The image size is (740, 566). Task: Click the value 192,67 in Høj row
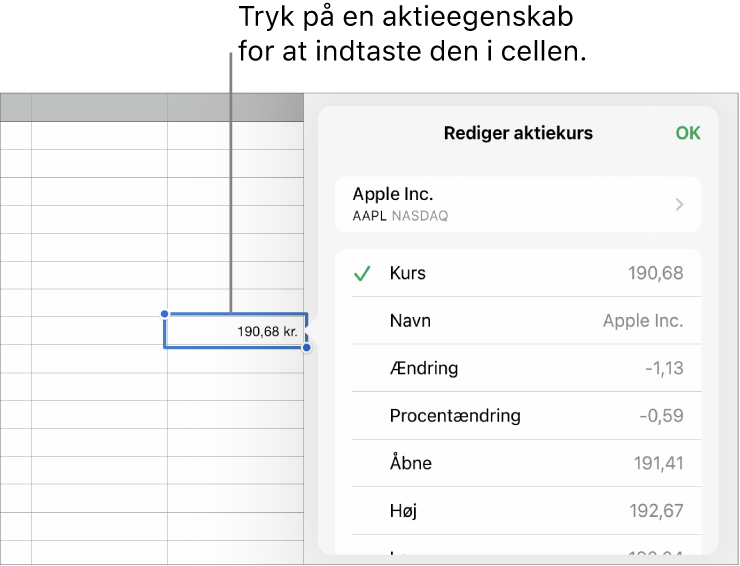(x=656, y=511)
